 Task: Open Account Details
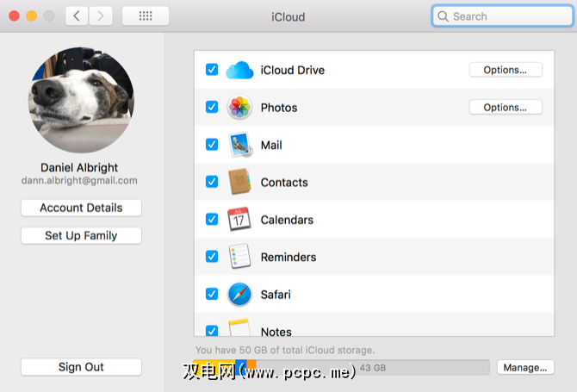point(81,208)
